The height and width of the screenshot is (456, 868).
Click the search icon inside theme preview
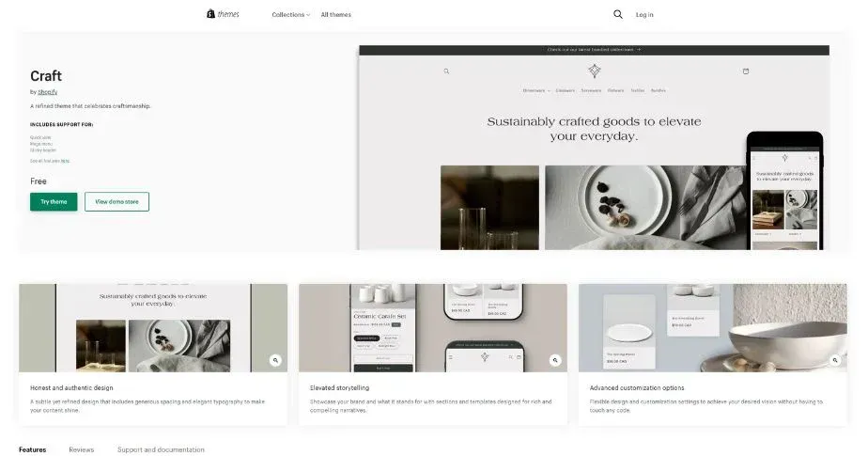[x=446, y=71]
